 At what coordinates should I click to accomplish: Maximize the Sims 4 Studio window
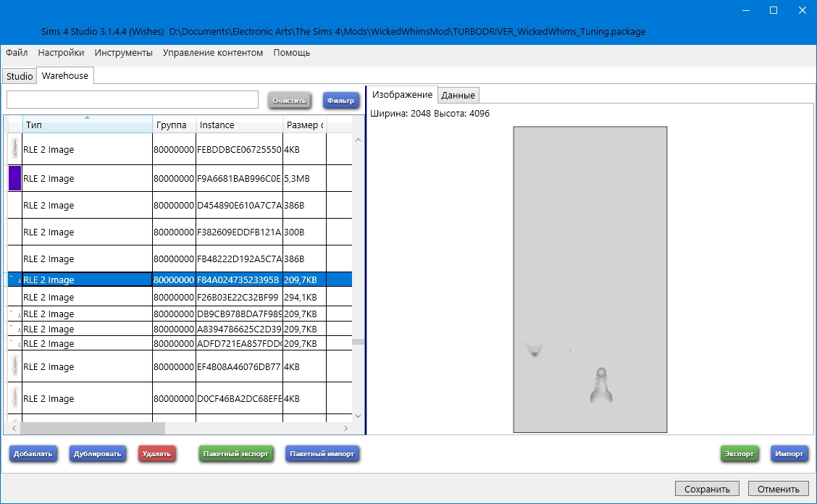774,10
